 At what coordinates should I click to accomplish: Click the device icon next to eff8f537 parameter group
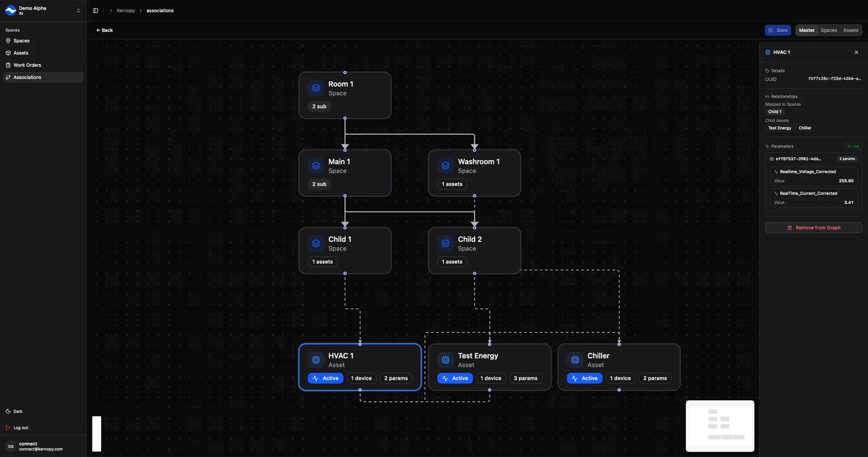pos(772,159)
